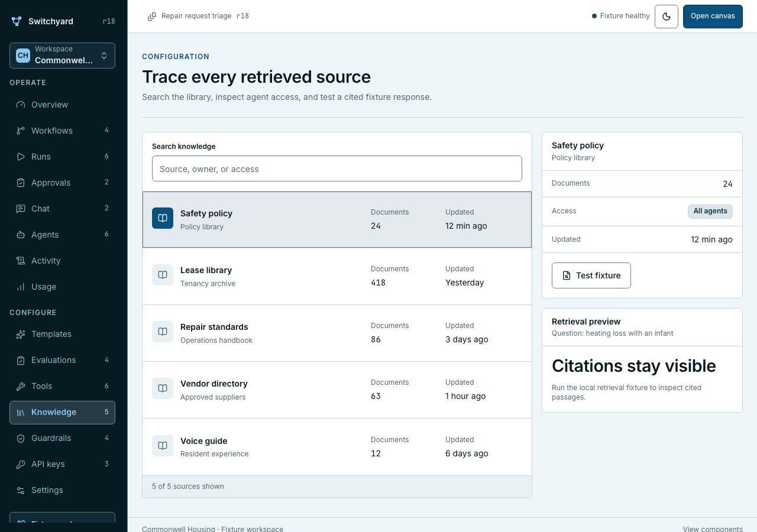Click the Evaluations clipboard icon
The height and width of the screenshot is (532, 757).
(21, 360)
